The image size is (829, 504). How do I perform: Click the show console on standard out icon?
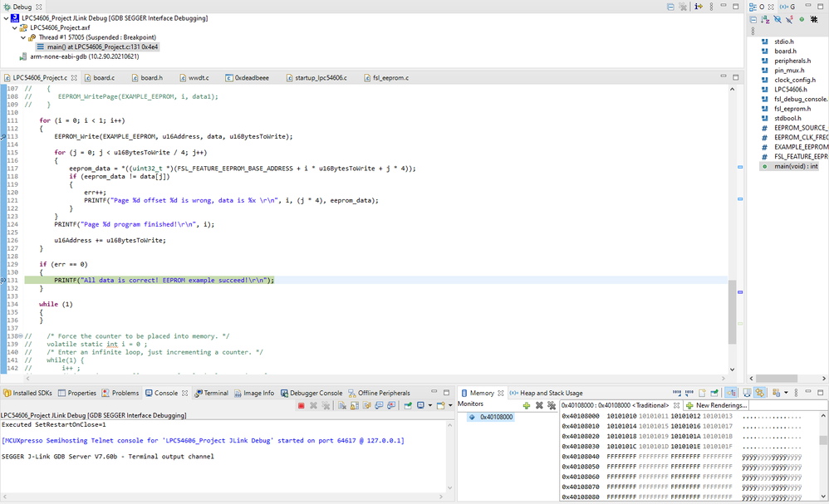pyautogui.click(x=379, y=406)
